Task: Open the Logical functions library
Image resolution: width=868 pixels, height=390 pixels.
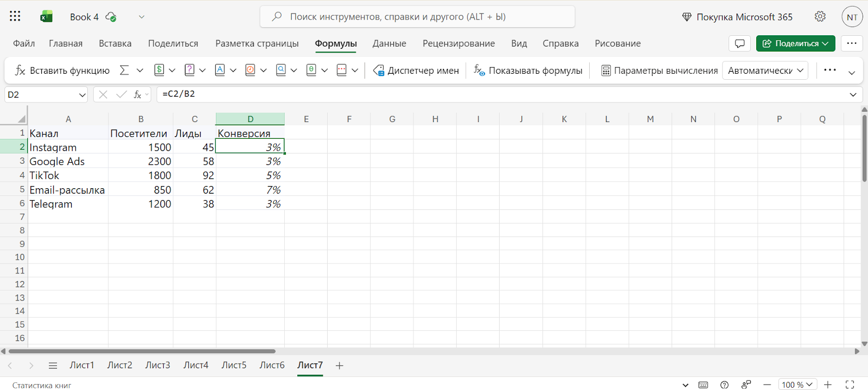Action: (x=190, y=71)
